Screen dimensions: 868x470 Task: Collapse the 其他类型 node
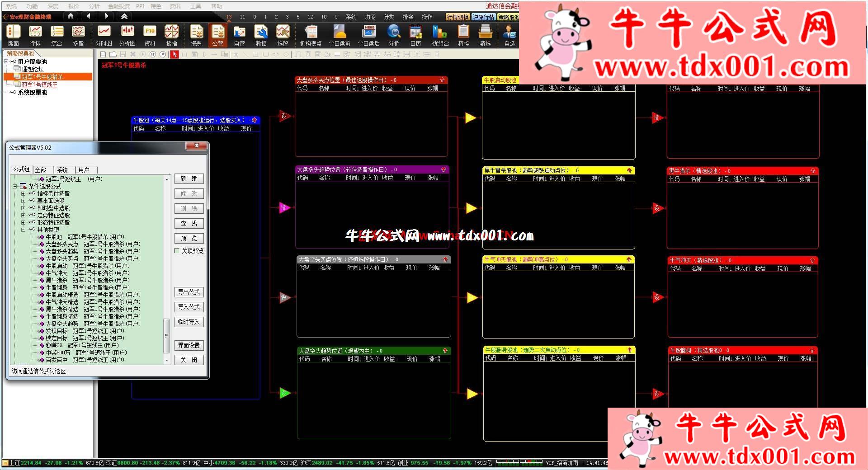(x=23, y=230)
